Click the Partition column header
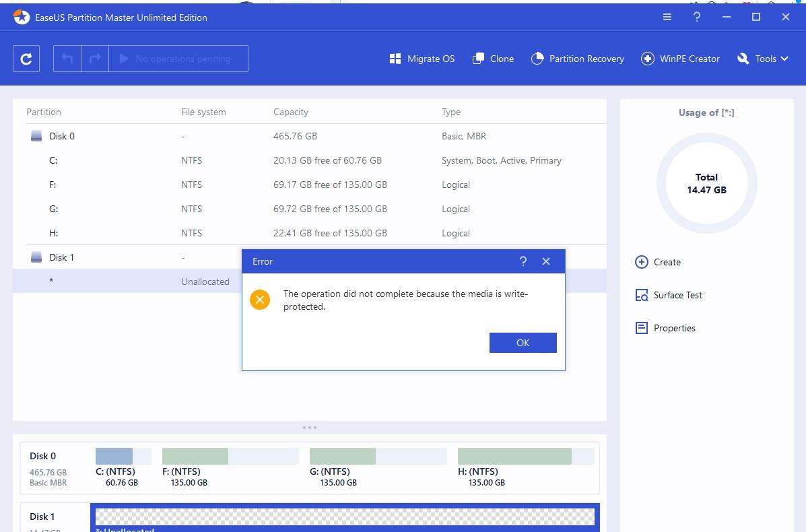The height and width of the screenshot is (532, 806). (x=44, y=112)
